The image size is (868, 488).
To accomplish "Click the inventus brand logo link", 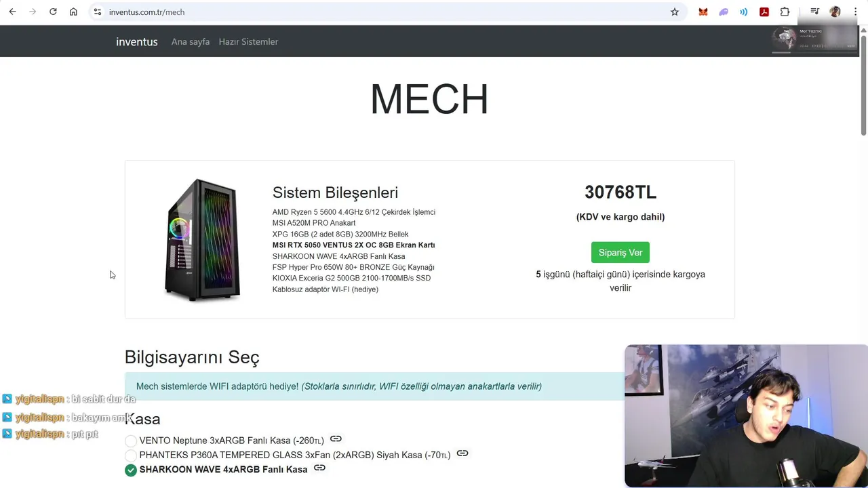I will pos(137,41).
